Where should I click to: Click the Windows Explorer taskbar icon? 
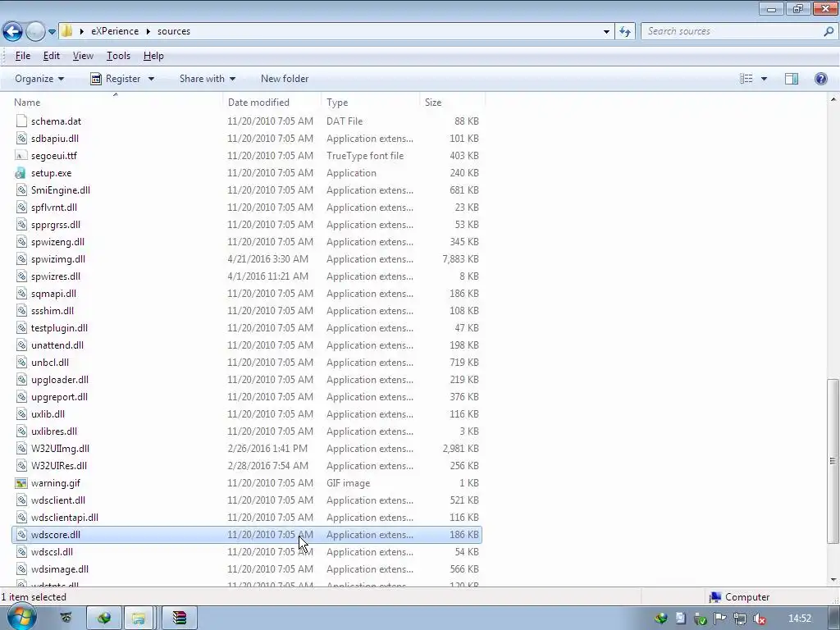click(x=138, y=619)
